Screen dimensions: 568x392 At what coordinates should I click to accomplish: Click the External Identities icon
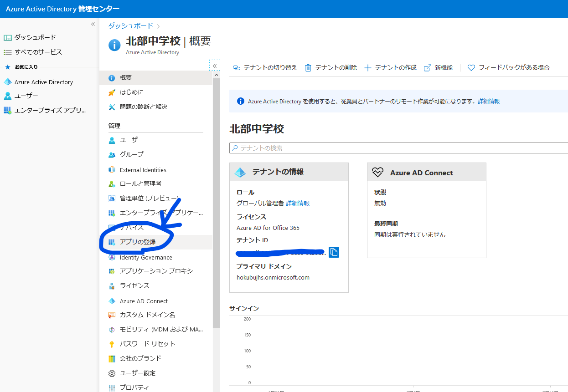pyautogui.click(x=112, y=170)
